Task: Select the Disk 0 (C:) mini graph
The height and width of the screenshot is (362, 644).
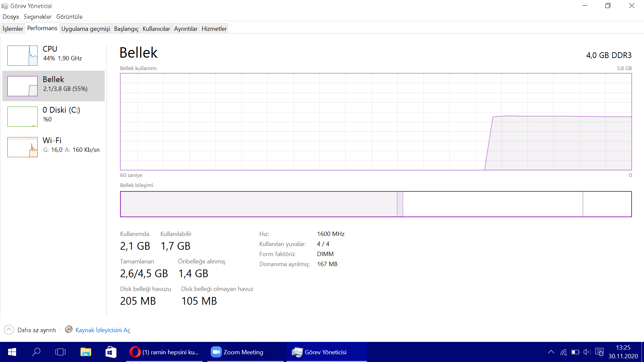Action: [22, 117]
